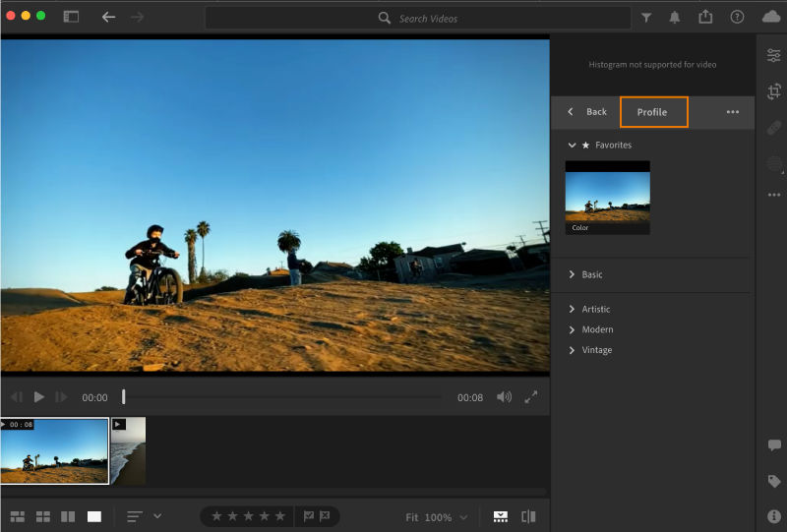Open more options in right tool strip
This screenshot has width=787, height=532.
click(774, 195)
